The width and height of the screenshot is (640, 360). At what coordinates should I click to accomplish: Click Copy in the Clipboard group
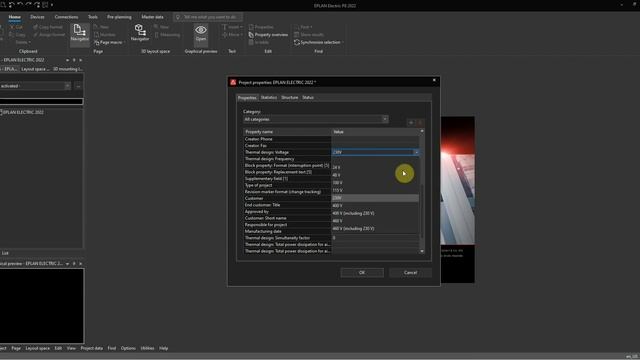(18, 35)
